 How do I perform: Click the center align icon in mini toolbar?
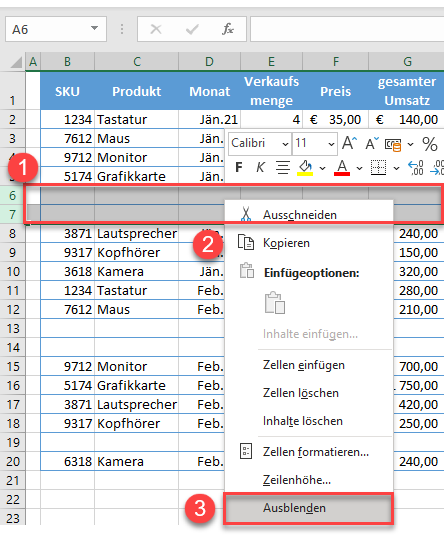(x=283, y=168)
